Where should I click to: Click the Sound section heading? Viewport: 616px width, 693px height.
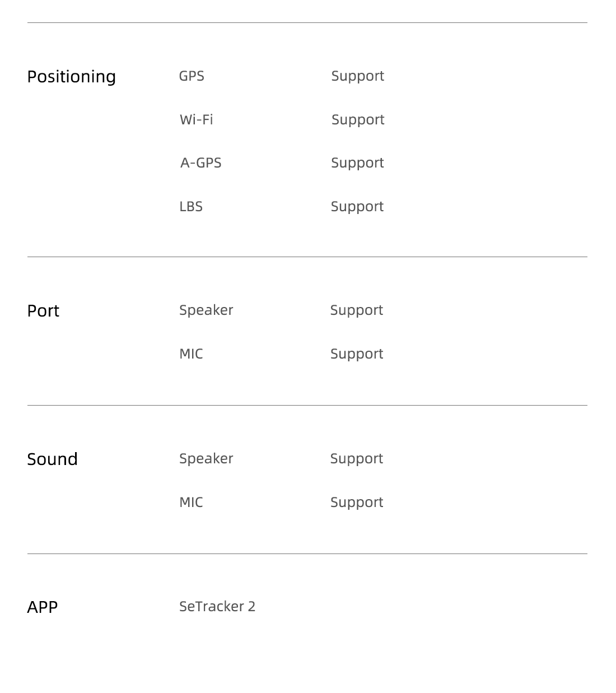53,459
